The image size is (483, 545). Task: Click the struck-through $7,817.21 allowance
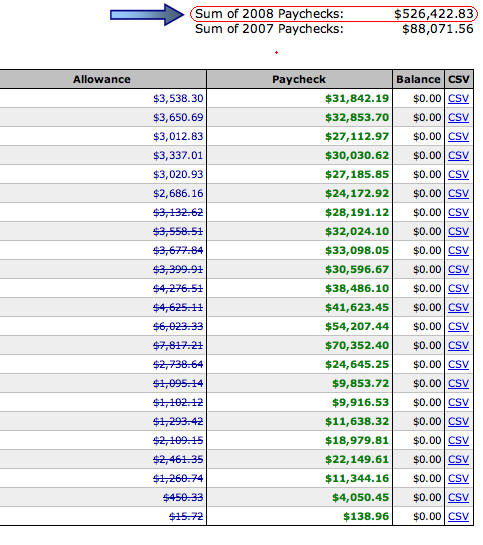178,345
